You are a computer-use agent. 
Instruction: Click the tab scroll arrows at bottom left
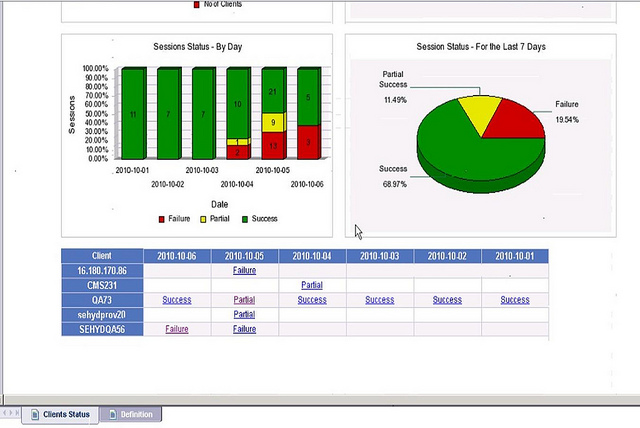(x=11, y=413)
